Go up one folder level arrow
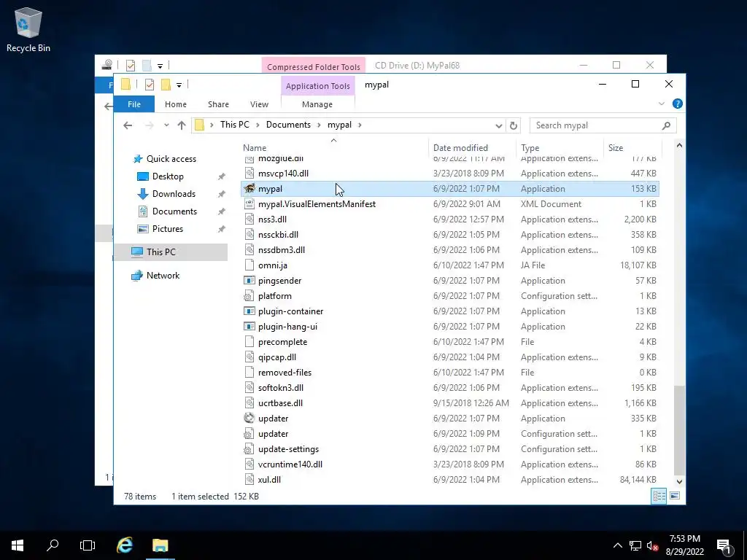747x560 pixels. pos(182,125)
